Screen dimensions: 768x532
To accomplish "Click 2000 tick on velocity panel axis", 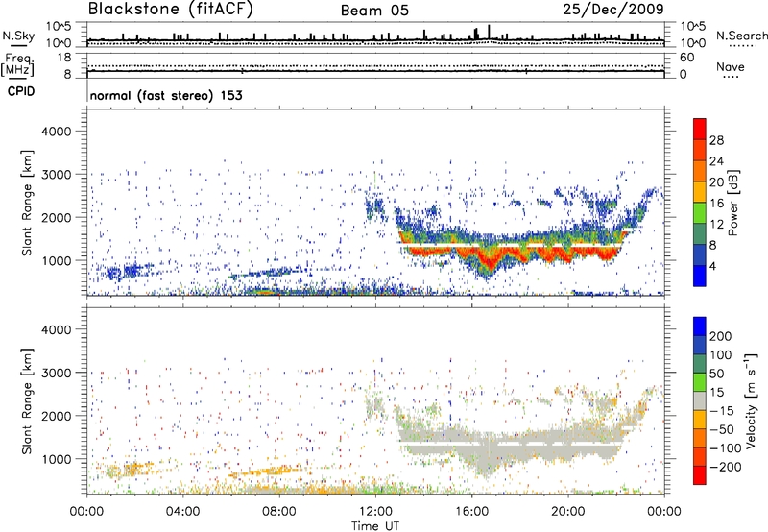I will (57, 416).
